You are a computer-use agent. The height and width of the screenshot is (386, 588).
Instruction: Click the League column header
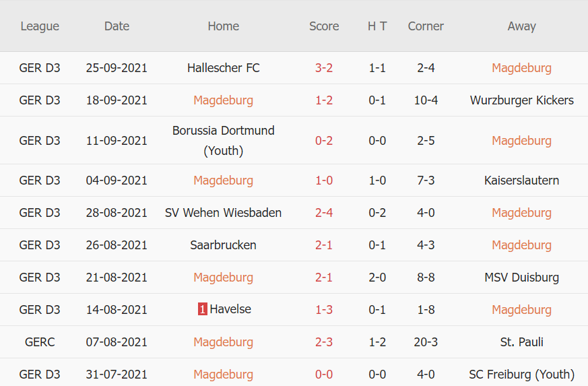[40, 26]
